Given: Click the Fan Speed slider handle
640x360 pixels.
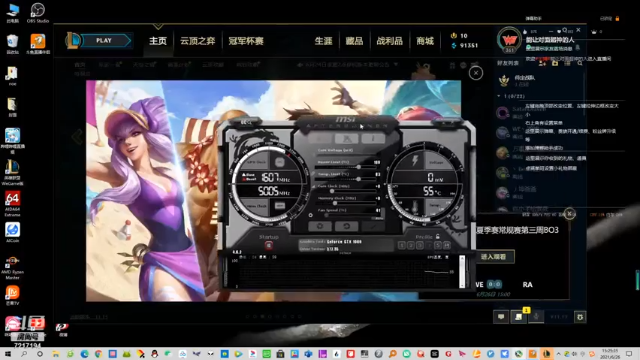Looking at the screenshot, I should coord(326,215).
